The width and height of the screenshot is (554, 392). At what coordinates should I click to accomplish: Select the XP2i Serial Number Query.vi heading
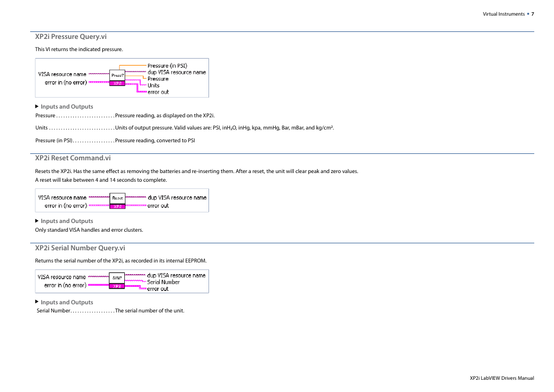(80, 248)
